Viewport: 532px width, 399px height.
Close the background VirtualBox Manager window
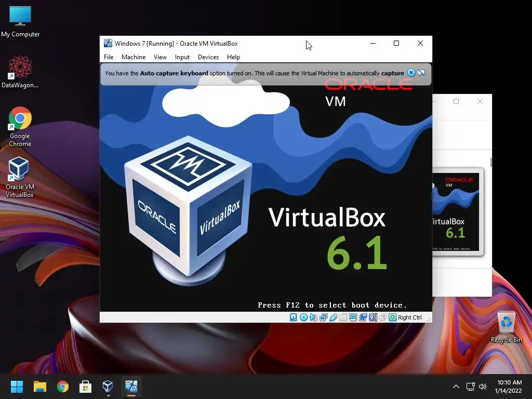pos(480,101)
